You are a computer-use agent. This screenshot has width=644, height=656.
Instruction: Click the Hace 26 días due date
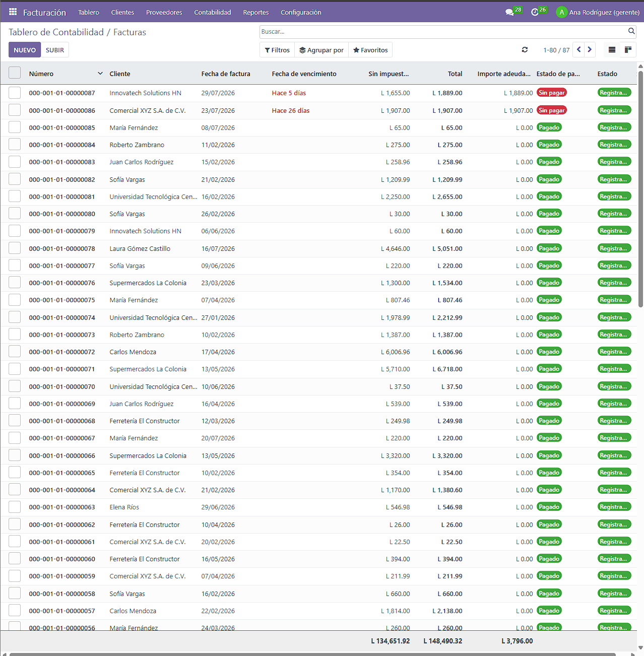point(291,110)
